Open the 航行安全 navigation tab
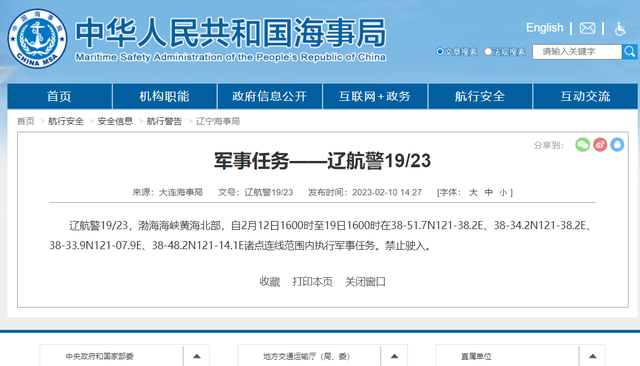Screen dimensions: 640x366 (x=480, y=96)
